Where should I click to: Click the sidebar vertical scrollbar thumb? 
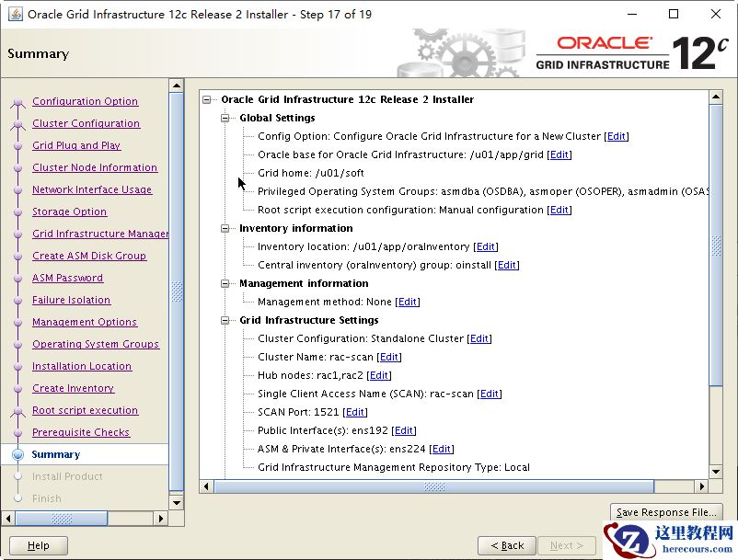177,292
